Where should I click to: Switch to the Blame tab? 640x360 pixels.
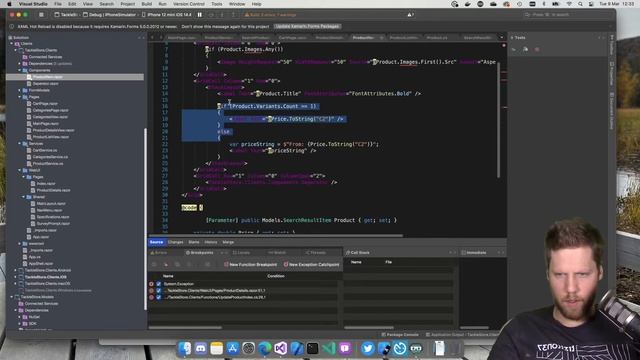[193, 242]
